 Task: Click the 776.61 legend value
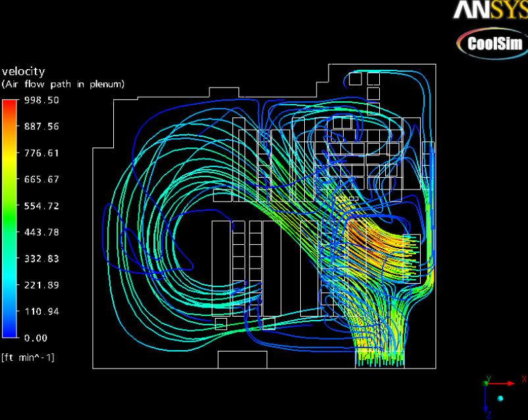coord(41,153)
